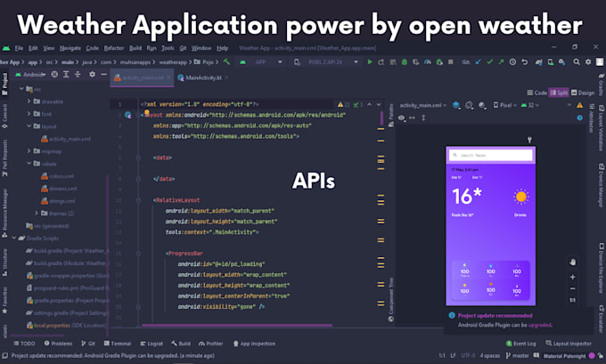
Task: Stop the running app with the square icon
Action: click(x=451, y=62)
